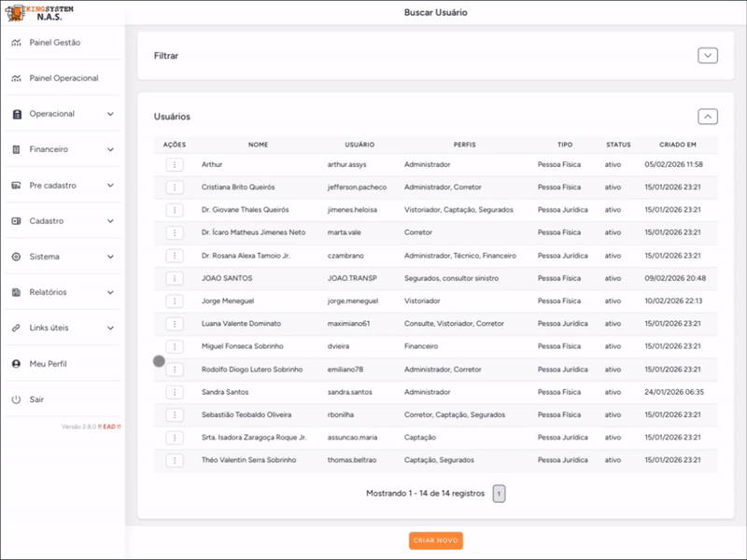Click the Meu Perfil user icon
This screenshot has width=747, height=560.
point(16,363)
